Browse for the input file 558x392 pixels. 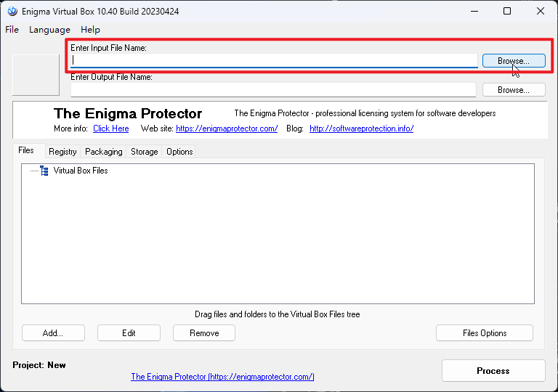coord(514,61)
